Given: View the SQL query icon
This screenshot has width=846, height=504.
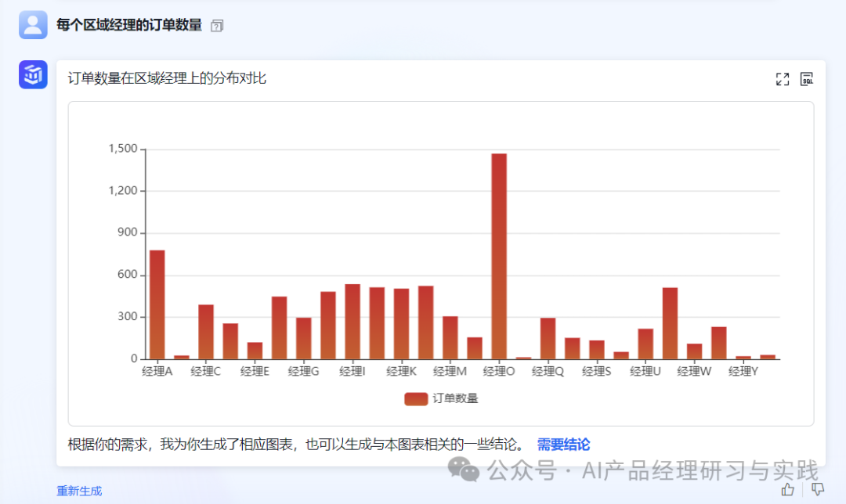Looking at the screenshot, I should pyautogui.click(x=807, y=79).
